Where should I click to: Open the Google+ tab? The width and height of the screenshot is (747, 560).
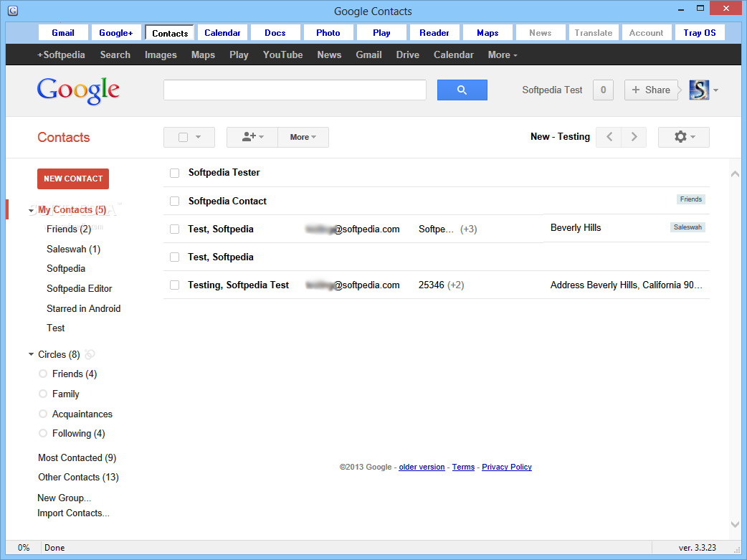(x=115, y=33)
